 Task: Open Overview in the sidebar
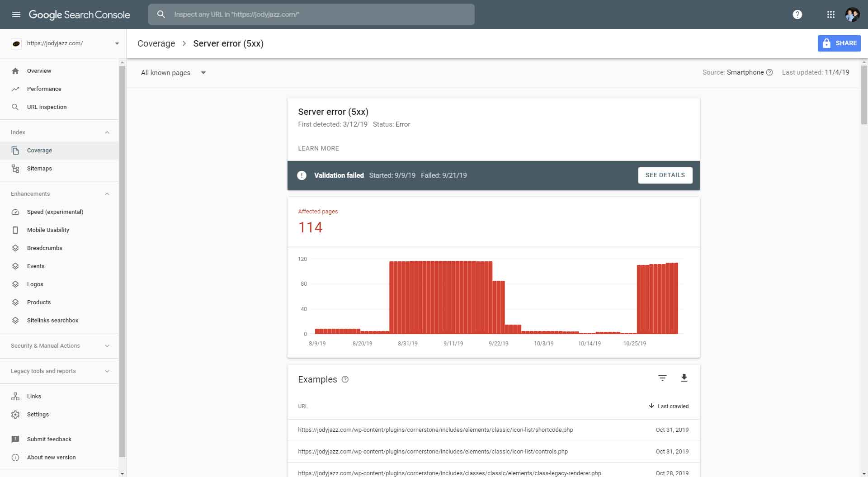tap(59, 71)
